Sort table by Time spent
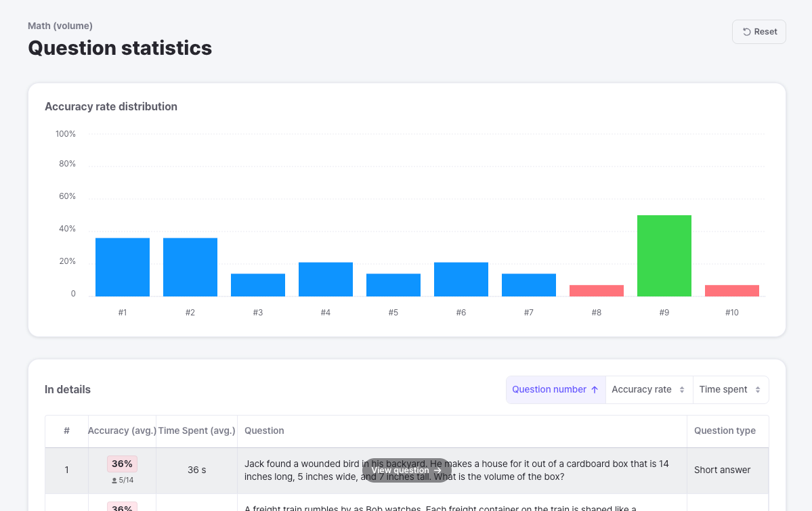Screen dimensions: 812x511 [x=730, y=390]
